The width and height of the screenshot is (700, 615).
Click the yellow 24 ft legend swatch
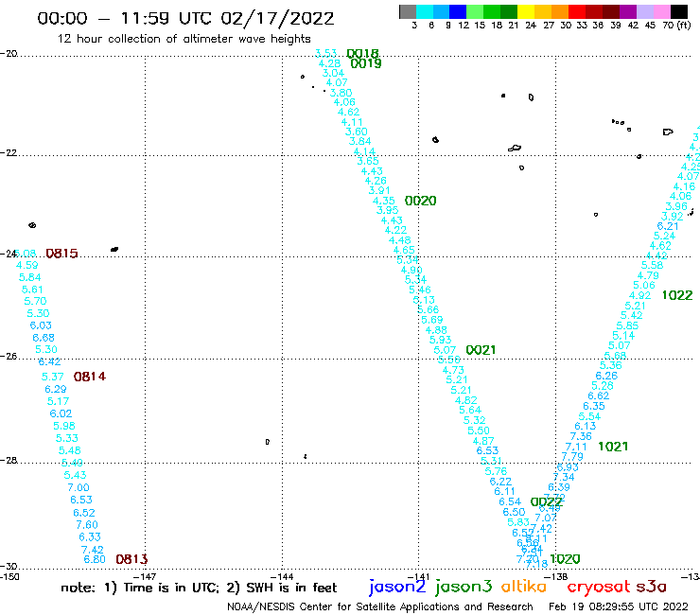pos(525,11)
